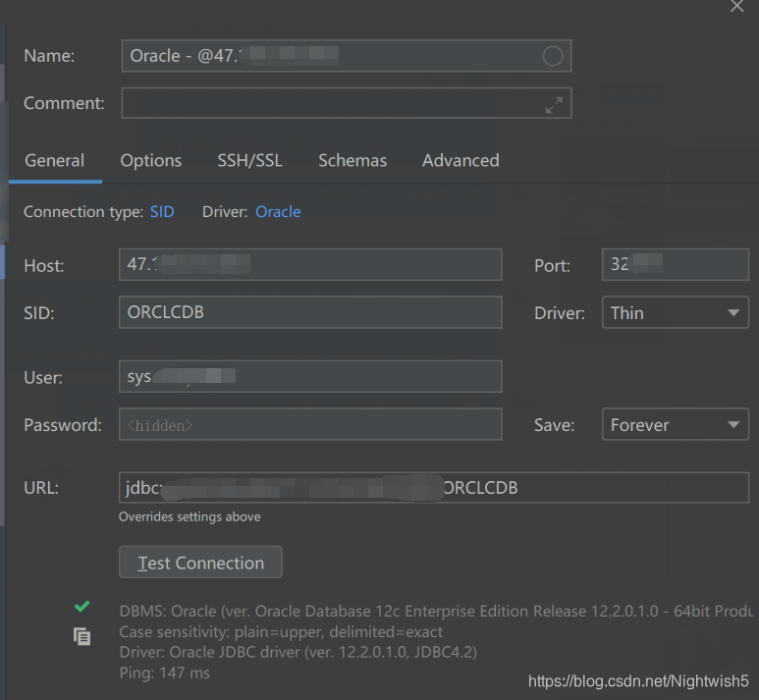Copy connection test result to clipboard

click(x=81, y=636)
